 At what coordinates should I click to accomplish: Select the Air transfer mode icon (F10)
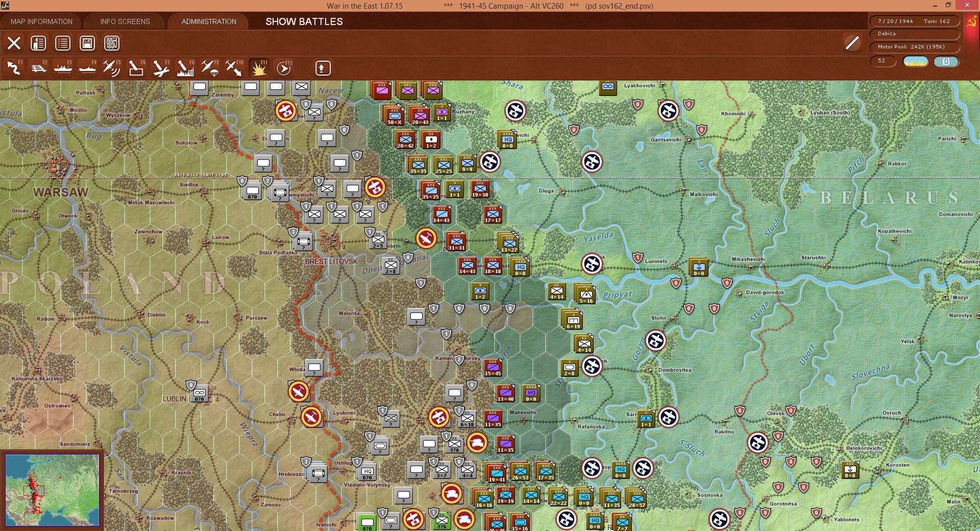coord(234,68)
